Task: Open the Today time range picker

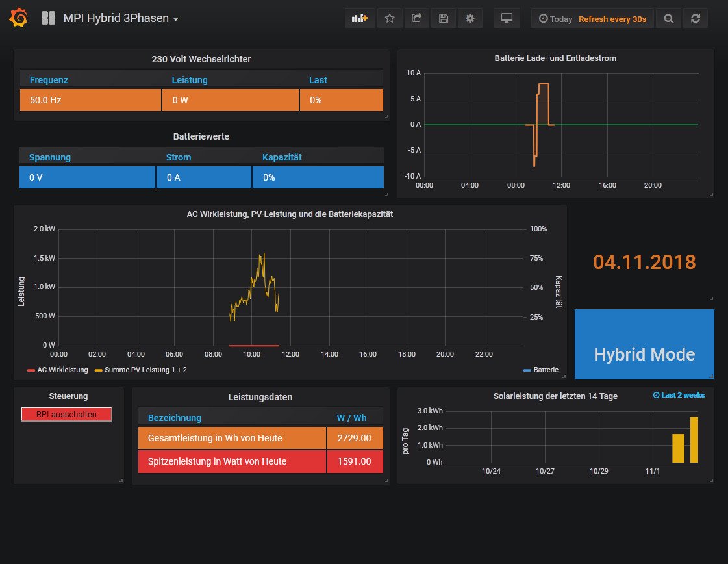Action: [x=556, y=19]
